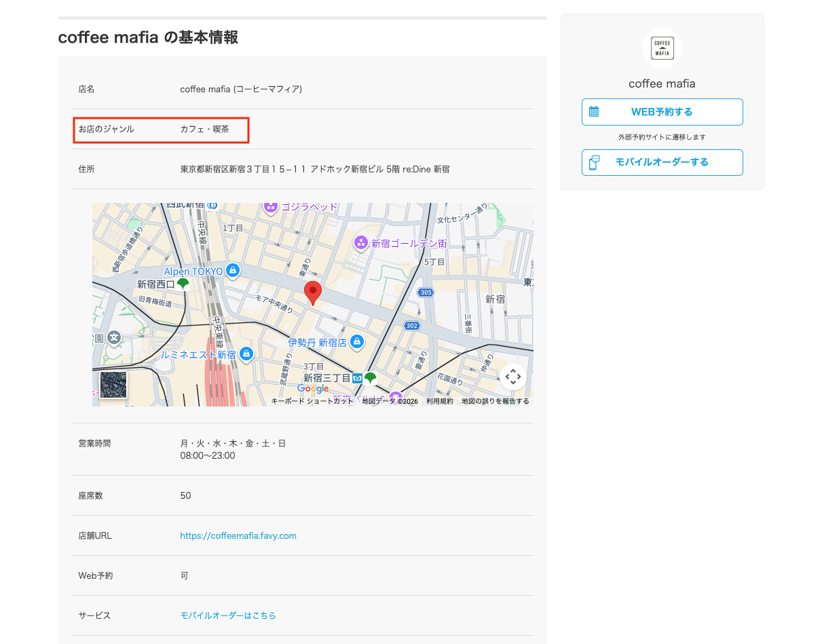This screenshot has width=822, height=644.
Task: Click the store name 'coffee mafia (コーヒーマフィア)'
Action: tap(241, 89)
